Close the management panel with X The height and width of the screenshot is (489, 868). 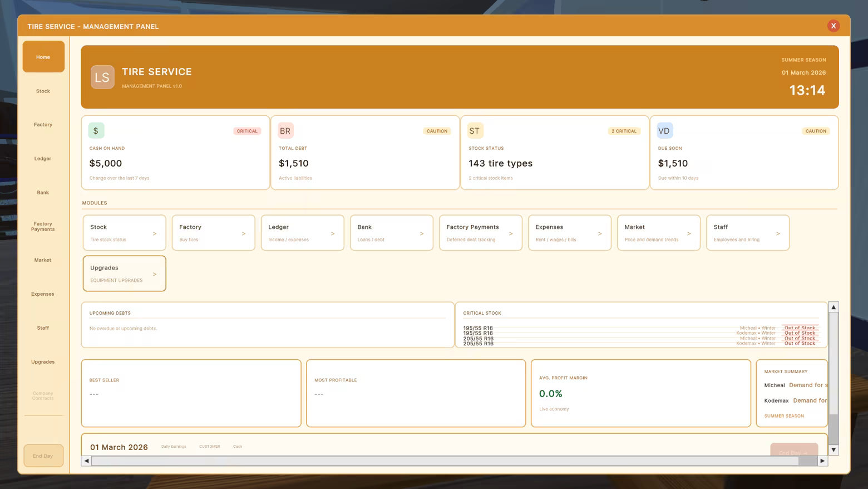pyautogui.click(x=834, y=26)
